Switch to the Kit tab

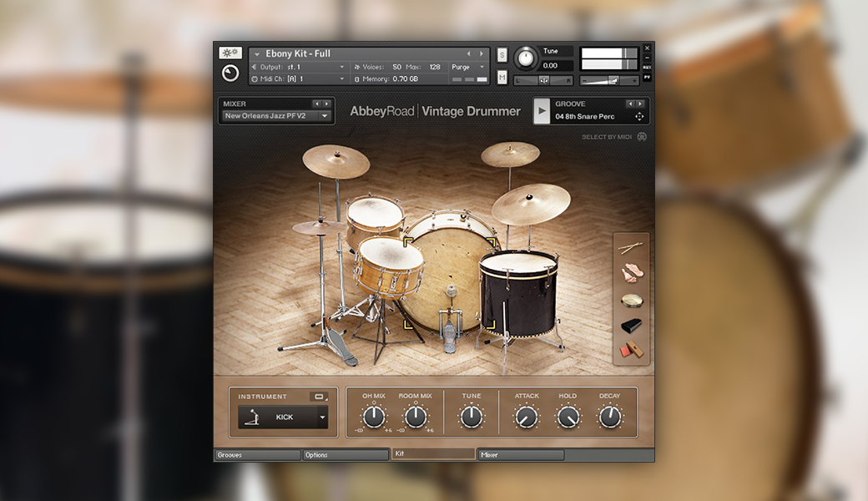click(x=433, y=454)
